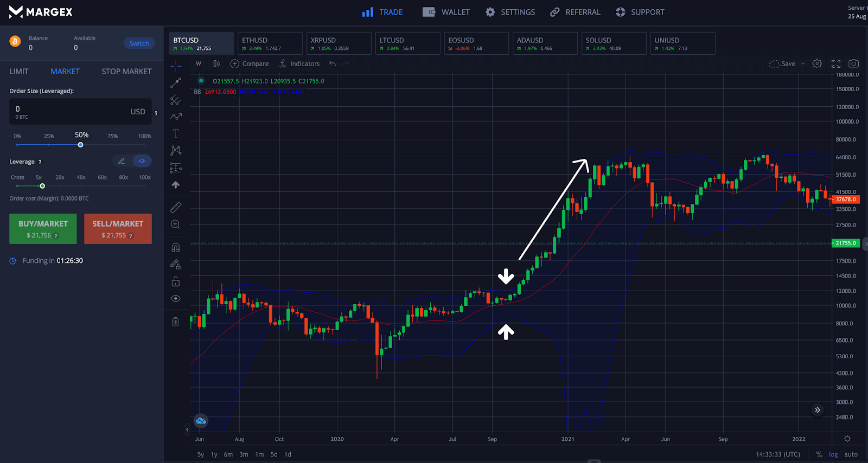Switch to the LIMIT order tab

pyautogui.click(x=19, y=72)
